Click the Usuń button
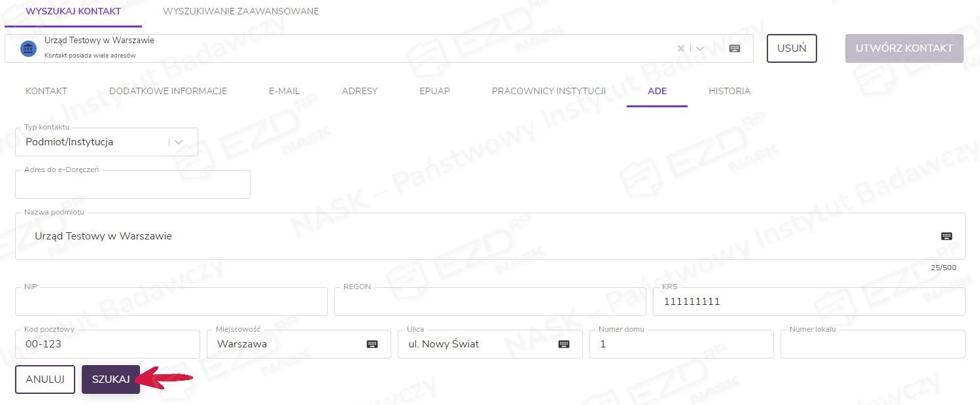980x405 pixels. tap(792, 48)
